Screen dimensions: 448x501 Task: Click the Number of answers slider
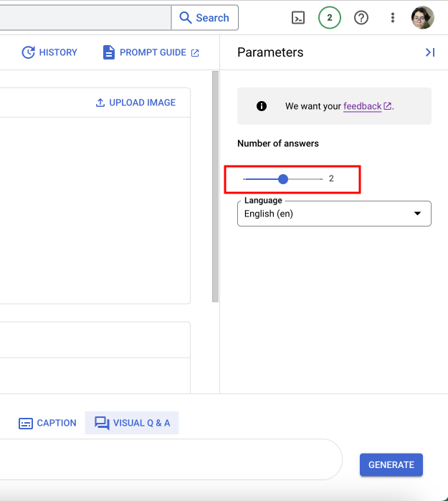coord(283,178)
